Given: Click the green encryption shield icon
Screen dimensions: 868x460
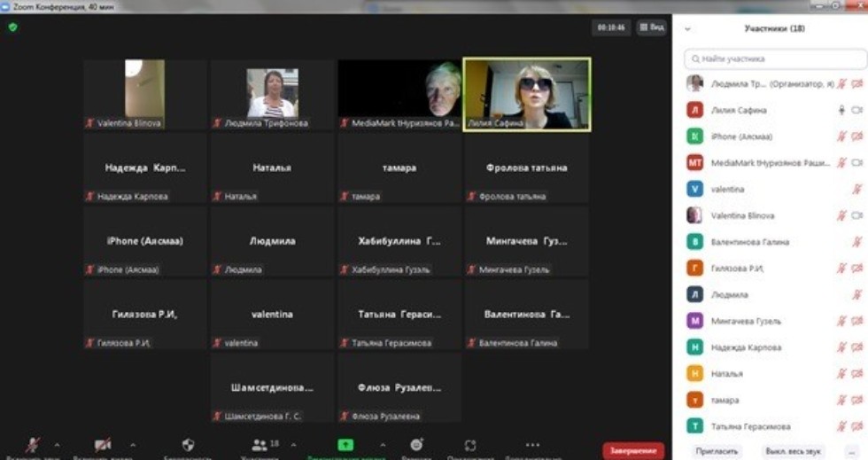Looking at the screenshot, I should click(12, 27).
